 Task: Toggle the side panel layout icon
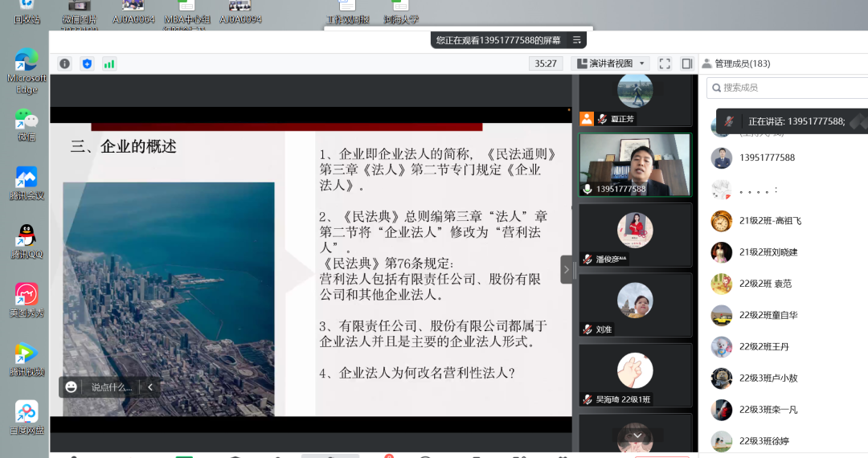[687, 63]
